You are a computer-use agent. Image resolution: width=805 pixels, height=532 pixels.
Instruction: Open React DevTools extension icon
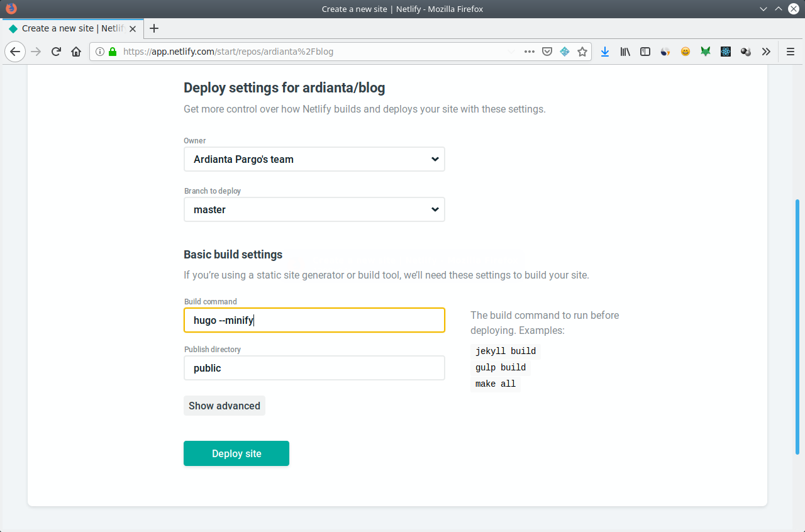[726, 52]
